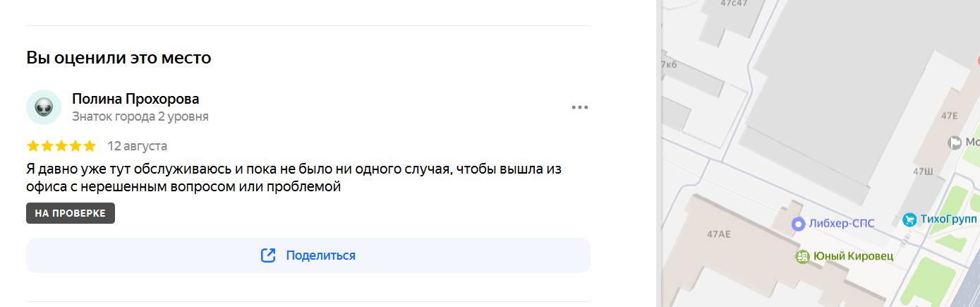Click the share arrow icon

(268, 255)
